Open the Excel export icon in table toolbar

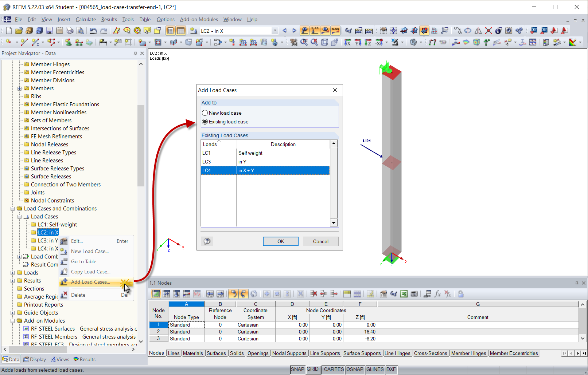[404, 294]
